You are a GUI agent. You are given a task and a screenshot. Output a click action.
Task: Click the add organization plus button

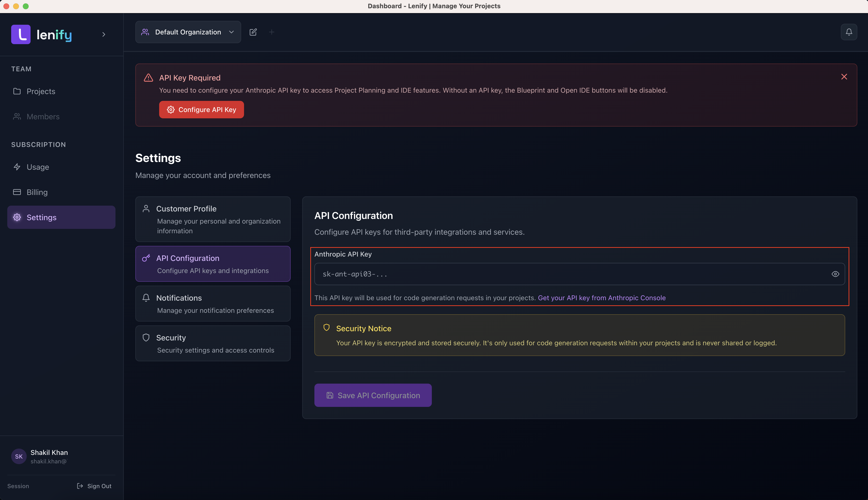tap(272, 32)
